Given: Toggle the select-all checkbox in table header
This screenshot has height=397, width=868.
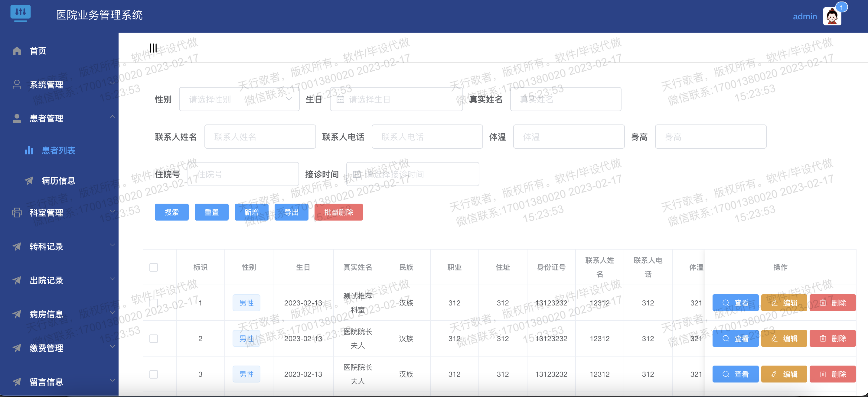Looking at the screenshot, I should point(154,267).
